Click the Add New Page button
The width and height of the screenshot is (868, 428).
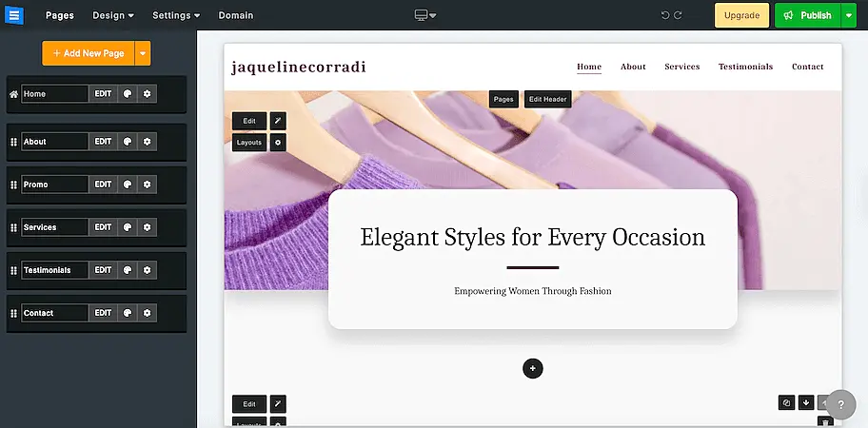pyautogui.click(x=88, y=53)
